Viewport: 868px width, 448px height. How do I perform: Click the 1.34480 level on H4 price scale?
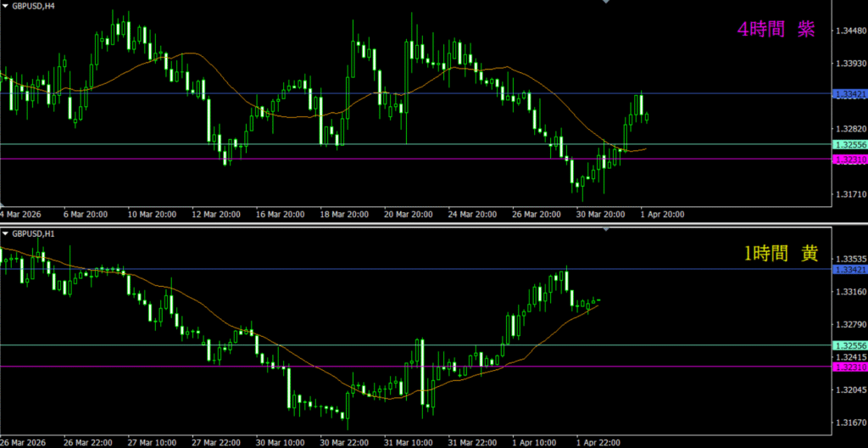849,31
